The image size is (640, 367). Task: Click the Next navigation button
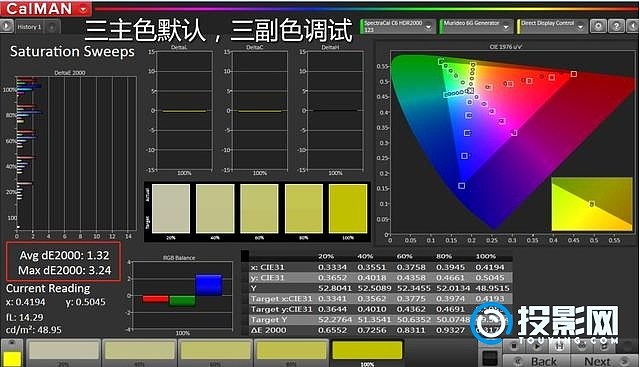[x=604, y=361]
